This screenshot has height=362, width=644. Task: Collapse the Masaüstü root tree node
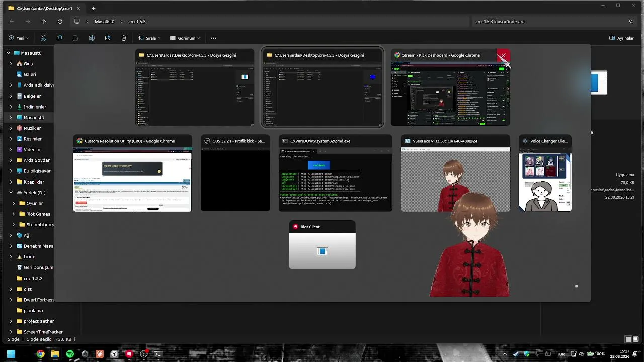tap(8, 53)
